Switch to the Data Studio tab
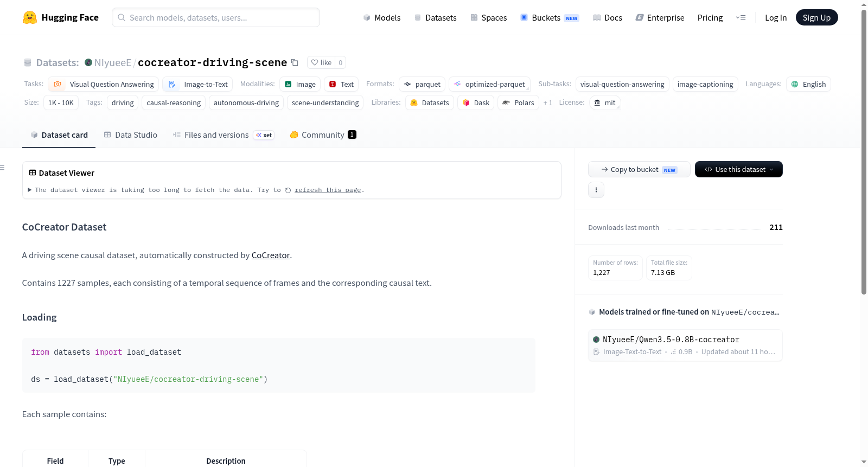868x467 pixels. point(130,135)
